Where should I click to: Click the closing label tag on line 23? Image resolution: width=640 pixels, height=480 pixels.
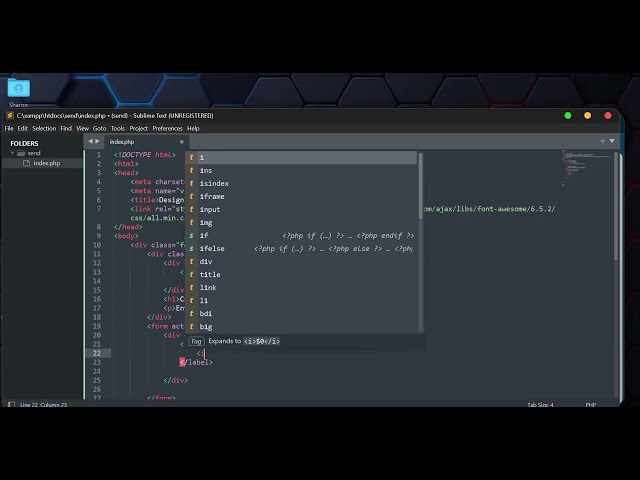[x=196, y=362]
